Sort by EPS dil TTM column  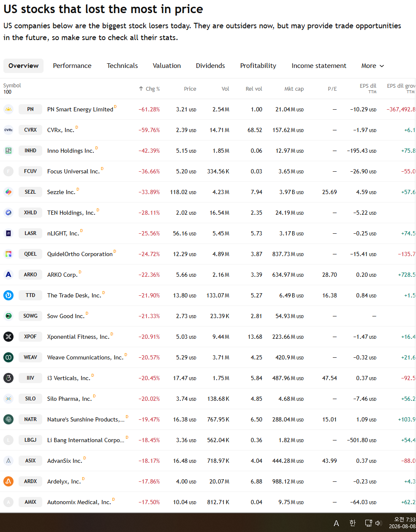click(368, 88)
